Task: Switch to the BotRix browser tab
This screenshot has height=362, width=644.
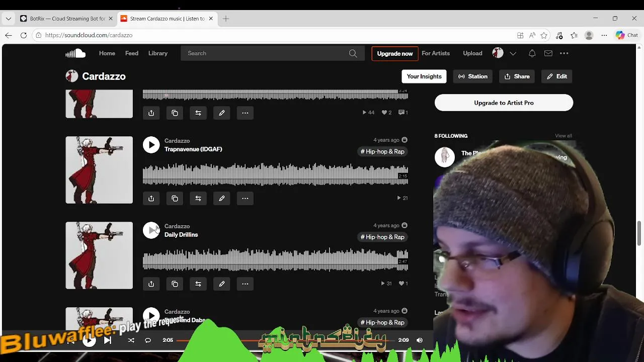Action: click(x=65, y=19)
